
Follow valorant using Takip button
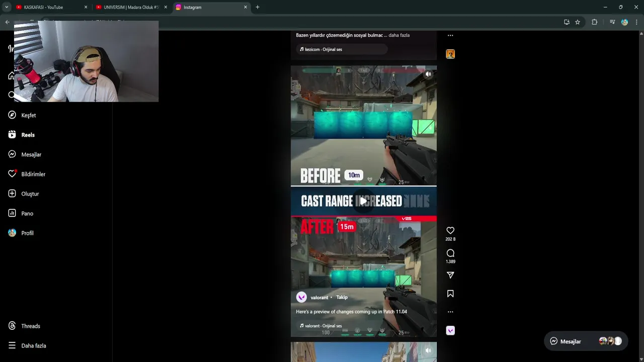pos(342,297)
